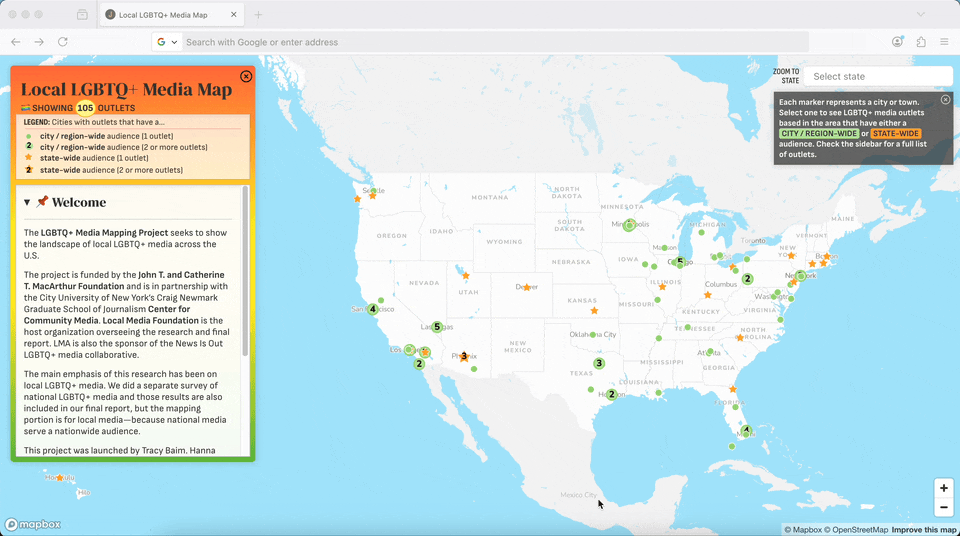Click the San Francisco cluster marker 4
960x536 pixels.
(372, 309)
